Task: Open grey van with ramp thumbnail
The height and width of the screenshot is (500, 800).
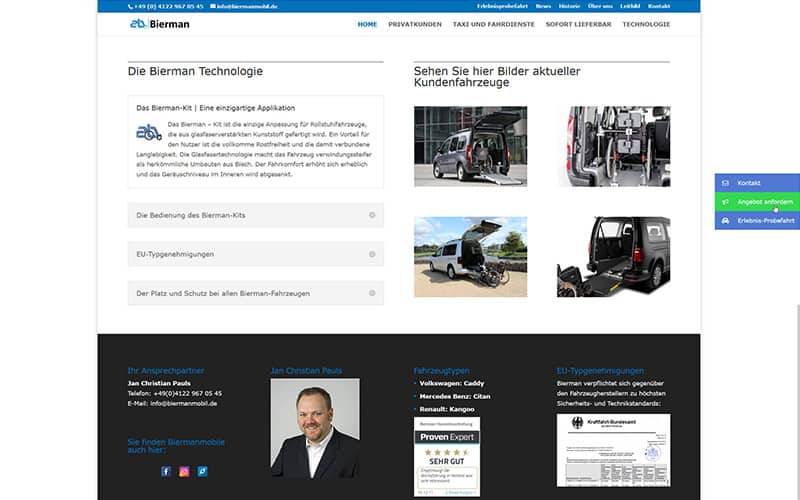Action: point(470,146)
